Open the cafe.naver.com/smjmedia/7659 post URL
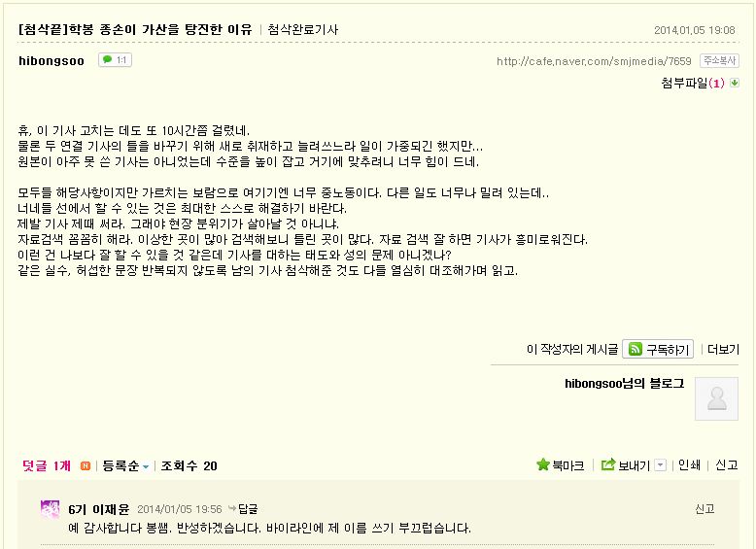This screenshot has width=756, height=549. (x=594, y=61)
